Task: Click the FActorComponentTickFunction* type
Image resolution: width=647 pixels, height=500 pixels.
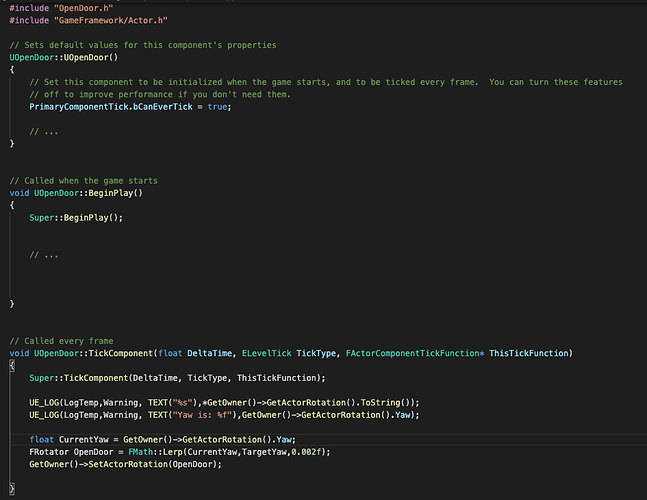Action: (x=415, y=354)
